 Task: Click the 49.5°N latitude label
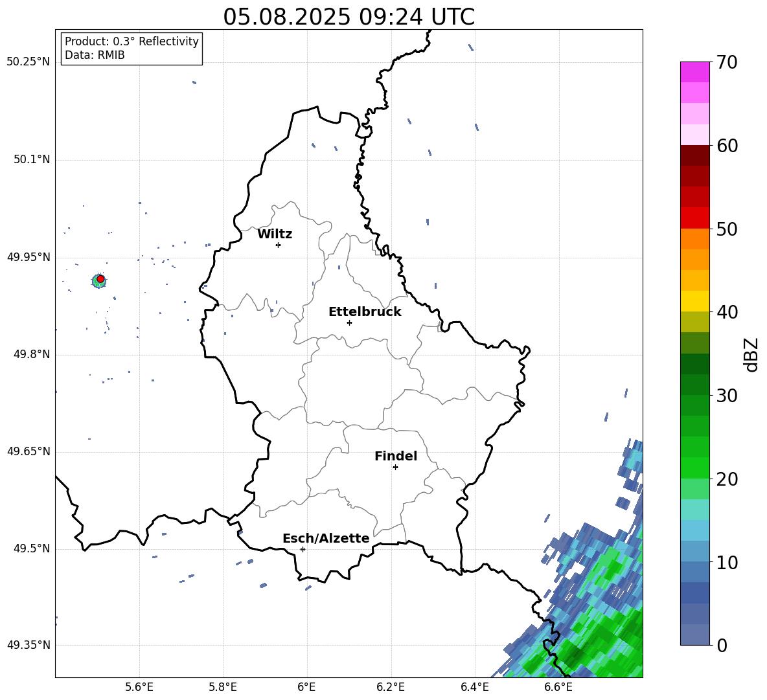point(31,548)
